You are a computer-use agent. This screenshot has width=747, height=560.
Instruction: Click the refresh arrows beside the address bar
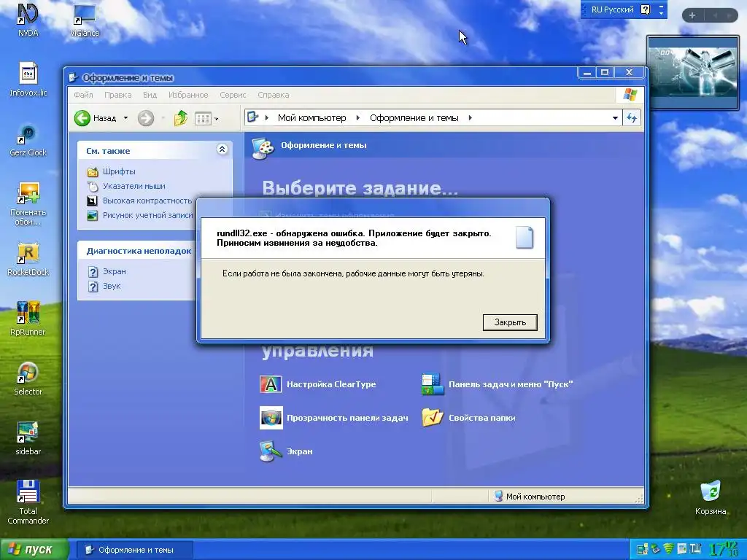tap(632, 118)
